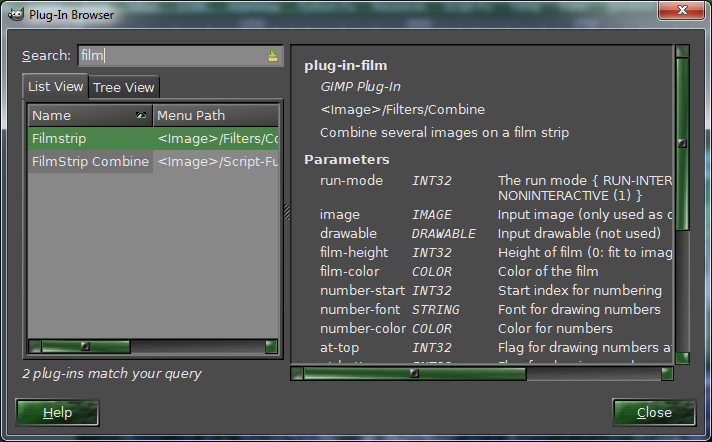Click the 'film-height' parameter name
Screen dimensions: 712x442
[x=354, y=253]
